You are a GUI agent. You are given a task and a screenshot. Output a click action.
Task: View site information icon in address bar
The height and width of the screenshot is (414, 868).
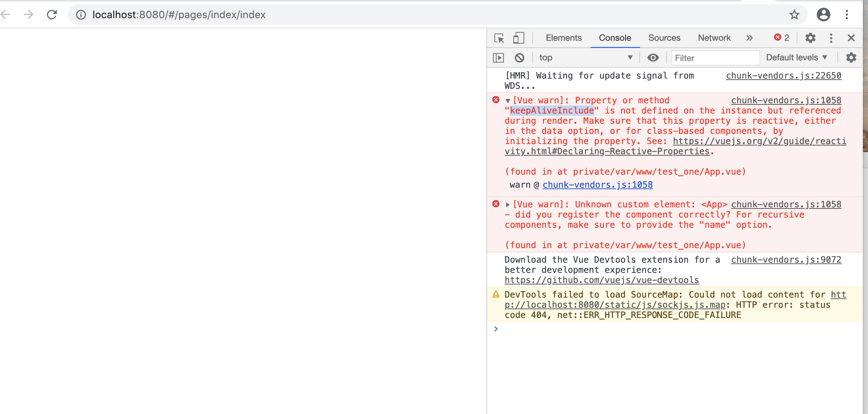click(x=81, y=15)
